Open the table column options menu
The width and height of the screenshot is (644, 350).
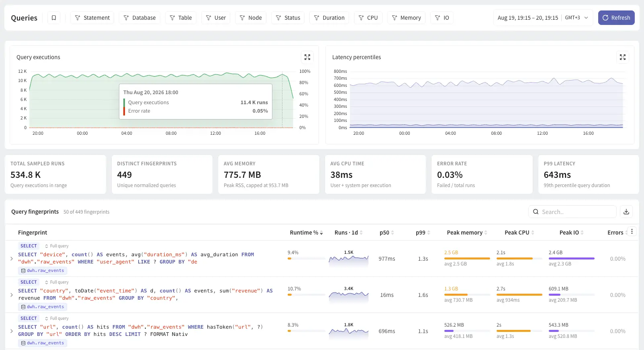click(632, 231)
